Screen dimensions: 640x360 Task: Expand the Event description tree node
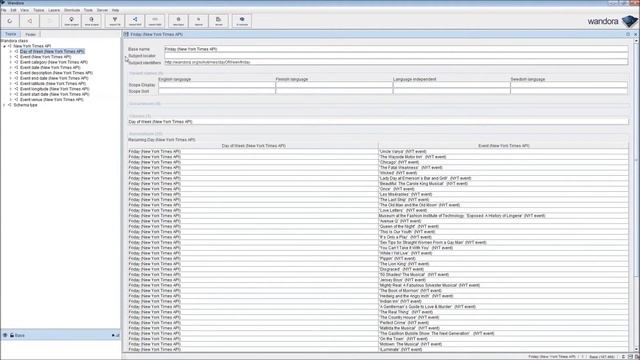pyautogui.click(x=11, y=73)
